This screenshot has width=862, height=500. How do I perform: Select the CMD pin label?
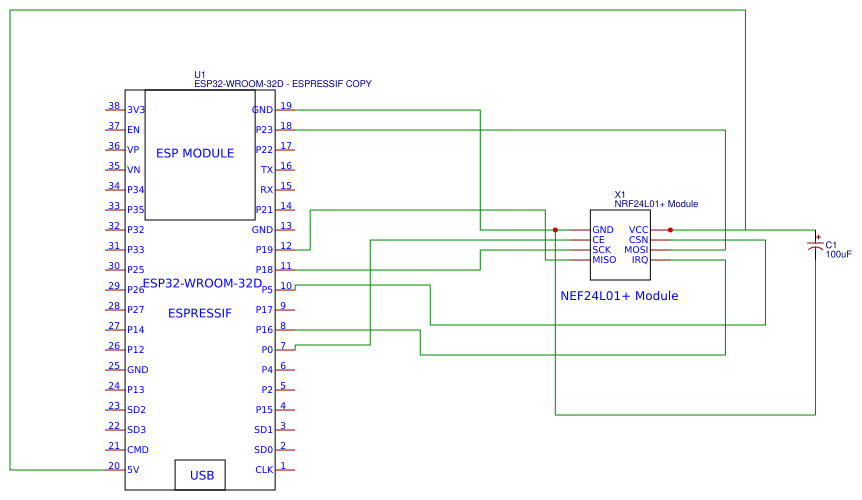pos(138,449)
